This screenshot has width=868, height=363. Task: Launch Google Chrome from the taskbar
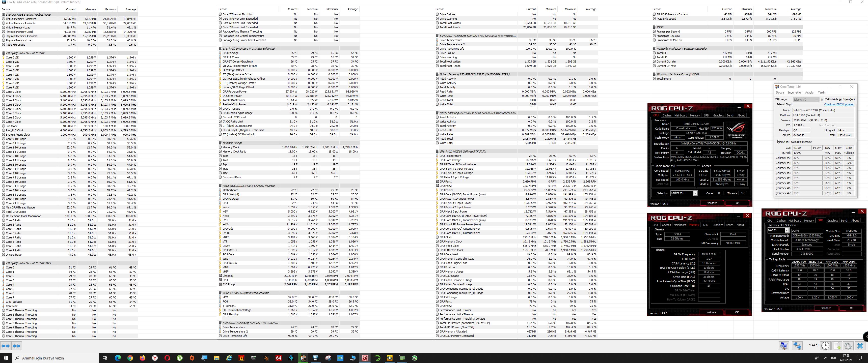coord(130,358)
